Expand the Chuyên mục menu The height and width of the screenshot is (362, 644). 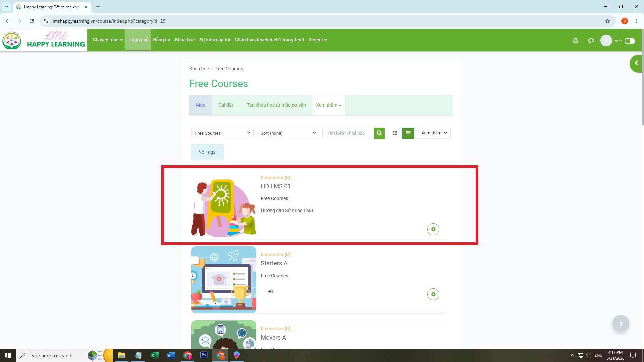pos(108,40)
